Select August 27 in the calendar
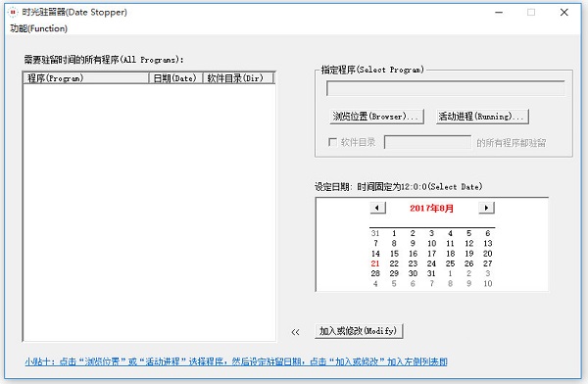Screen dimensions: 588x384 [487, 264]
